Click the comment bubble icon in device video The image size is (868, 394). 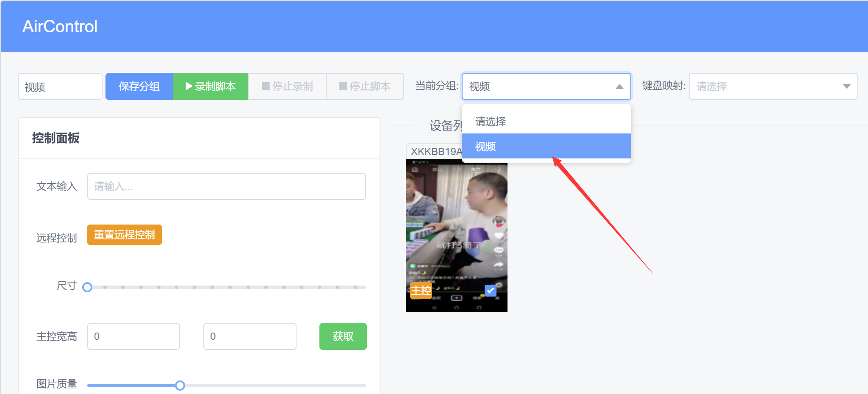pos(499,250)
